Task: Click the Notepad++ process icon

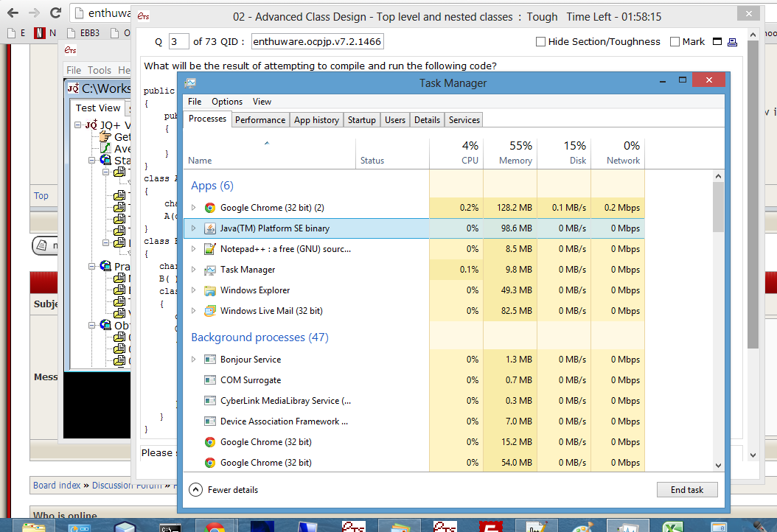Action: coord(210,249)
